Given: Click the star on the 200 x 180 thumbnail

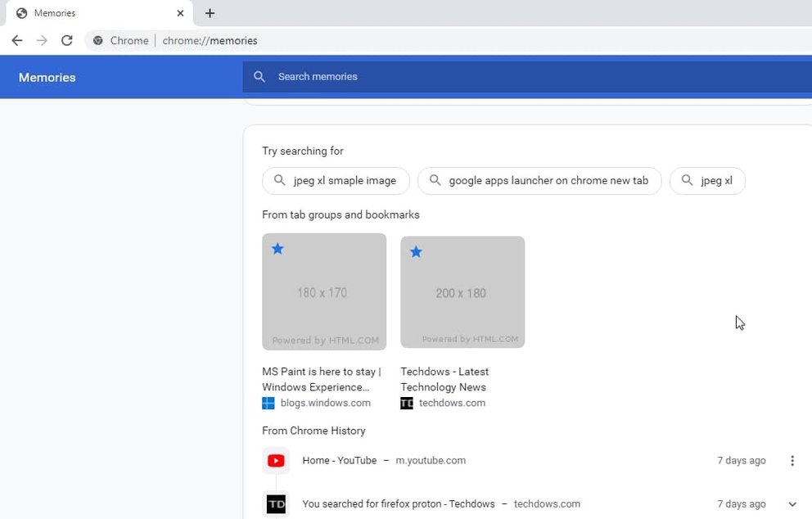Looking at the screenshot, I should [x=416, y=252].
